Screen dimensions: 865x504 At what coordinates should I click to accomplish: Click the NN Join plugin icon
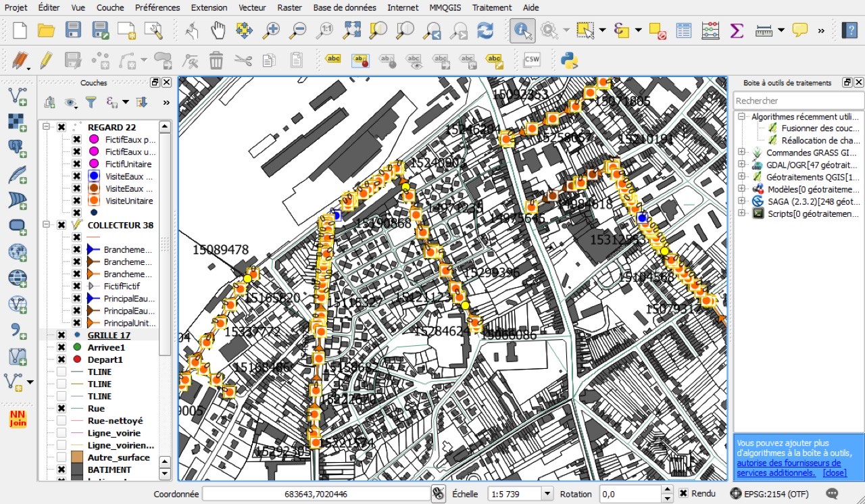pyautogui.click(x=18, y=419)
